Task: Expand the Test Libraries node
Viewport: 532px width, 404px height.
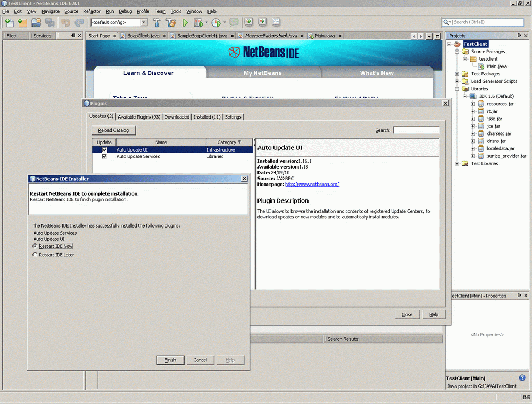Action: click(457, 163)
